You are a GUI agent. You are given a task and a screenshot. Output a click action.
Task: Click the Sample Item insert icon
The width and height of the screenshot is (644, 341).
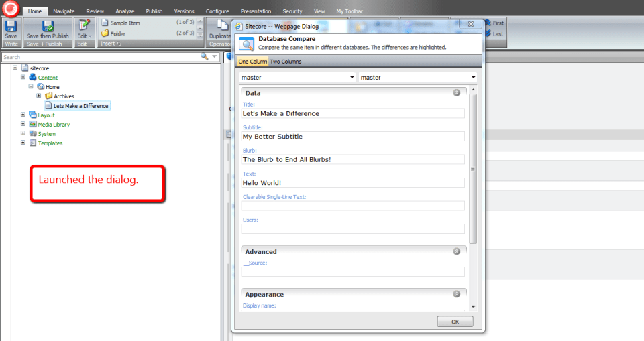[x=105, y=23]
